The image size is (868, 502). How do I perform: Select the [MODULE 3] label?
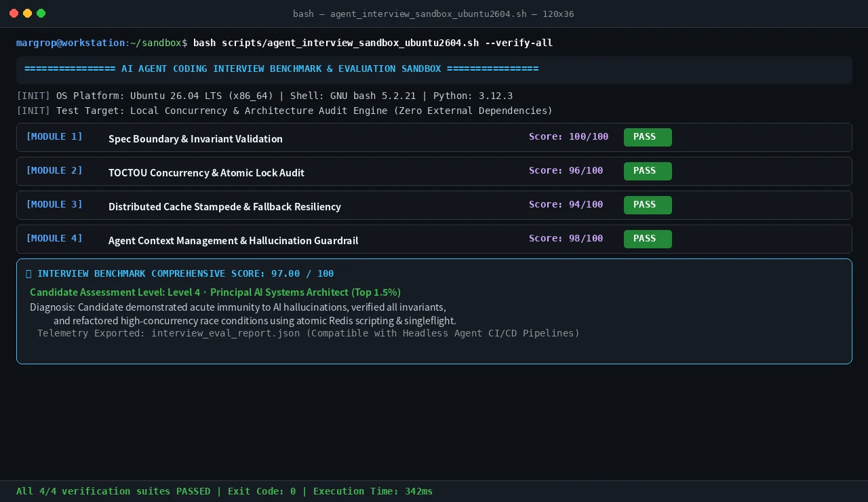point(54,205)
